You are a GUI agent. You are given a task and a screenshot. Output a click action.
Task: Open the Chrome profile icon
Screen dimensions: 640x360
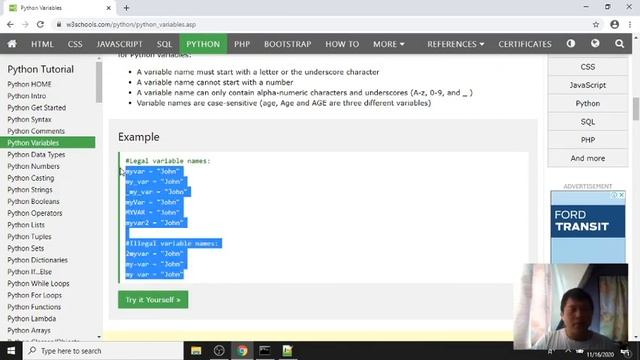[614, 24]
